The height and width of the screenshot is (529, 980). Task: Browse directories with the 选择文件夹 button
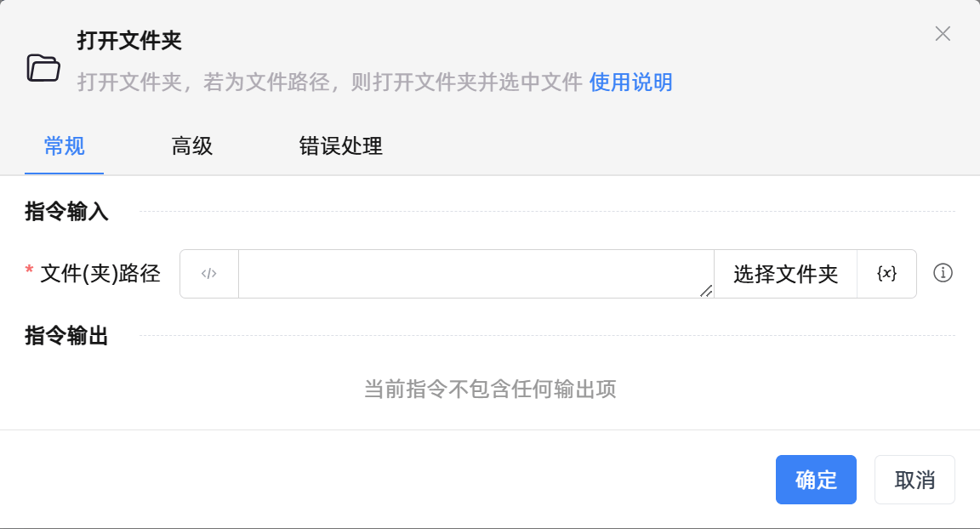[784, 273]
